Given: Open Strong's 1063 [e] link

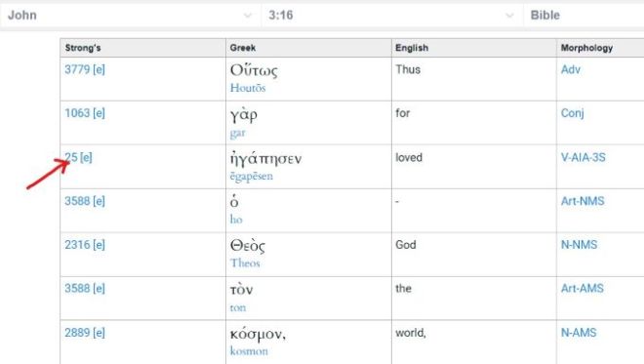Looking at the screenshot, I should (x=85, y=113).
